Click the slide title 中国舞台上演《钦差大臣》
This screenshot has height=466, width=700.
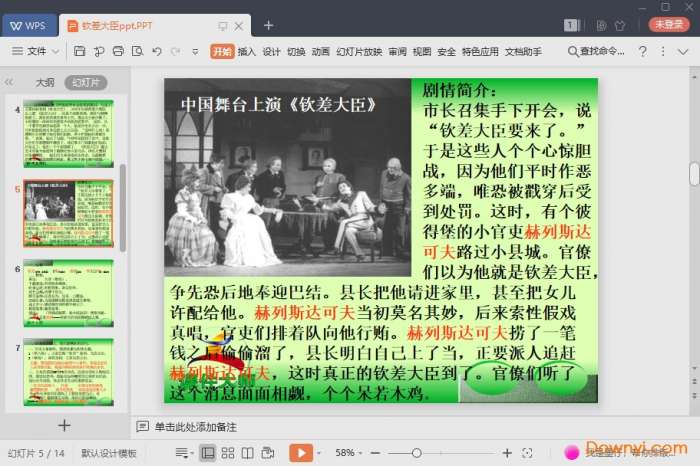(279, 105)
